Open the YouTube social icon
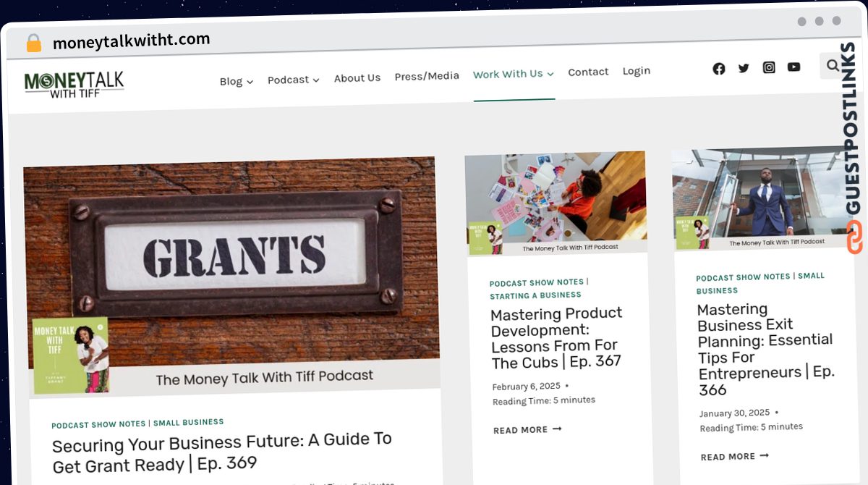This screenshot has width=868, height=485. pos(793,67)
